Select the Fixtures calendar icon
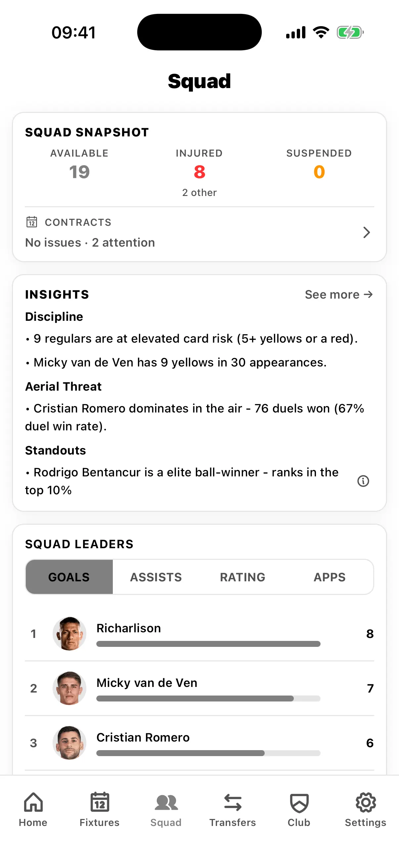 [99, 804]
